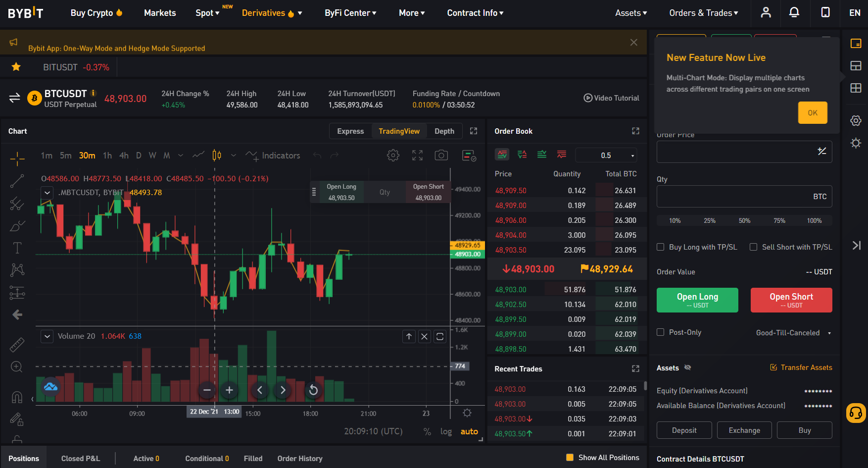Change order book grouping from 0.5
The image size is (868, 468).
(606, 155)
